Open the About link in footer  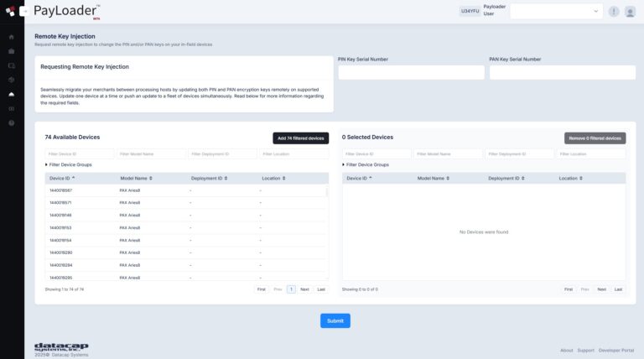[x=566, y=351]
